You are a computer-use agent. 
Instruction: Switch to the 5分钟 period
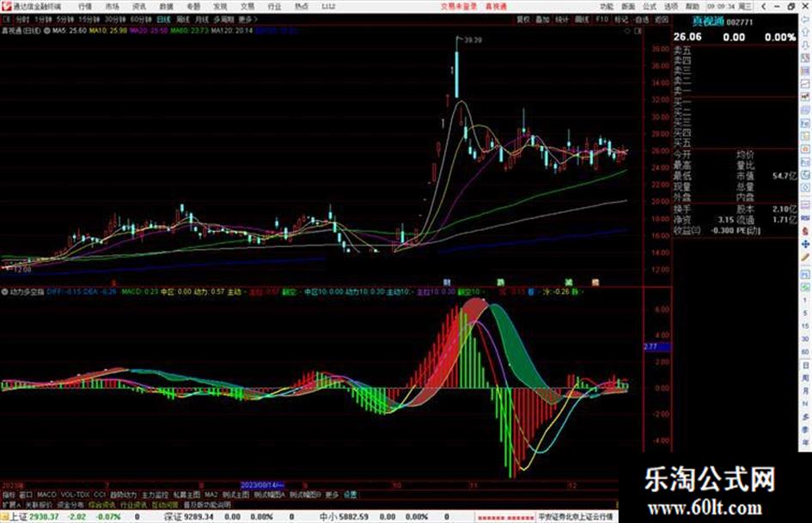[64, 19]
